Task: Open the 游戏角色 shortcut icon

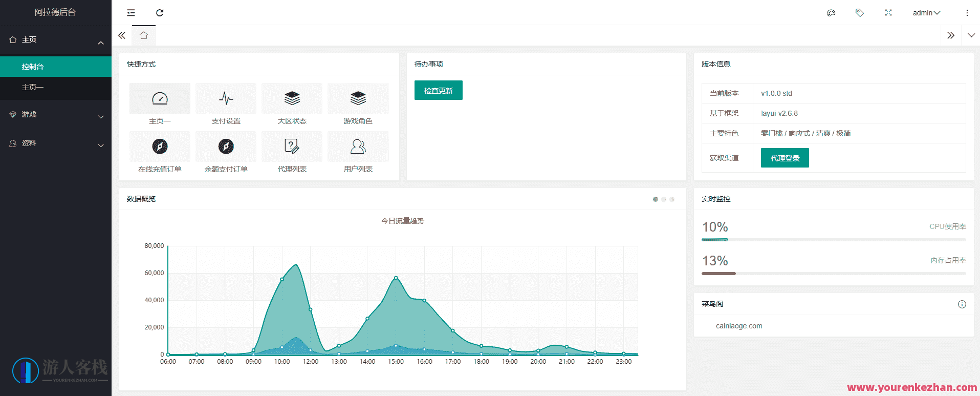Action: coord(358,98)
